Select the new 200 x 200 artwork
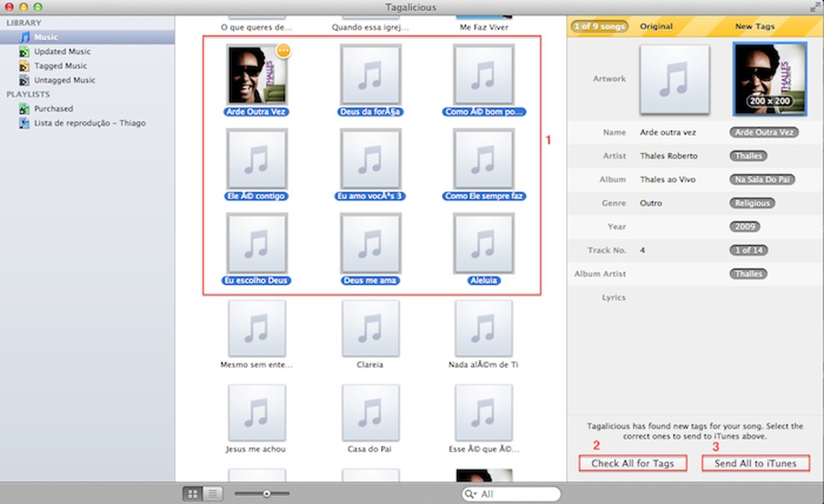The height and width of the screenshot is (504, 824). pyautogui.click(x=770, y=79)
